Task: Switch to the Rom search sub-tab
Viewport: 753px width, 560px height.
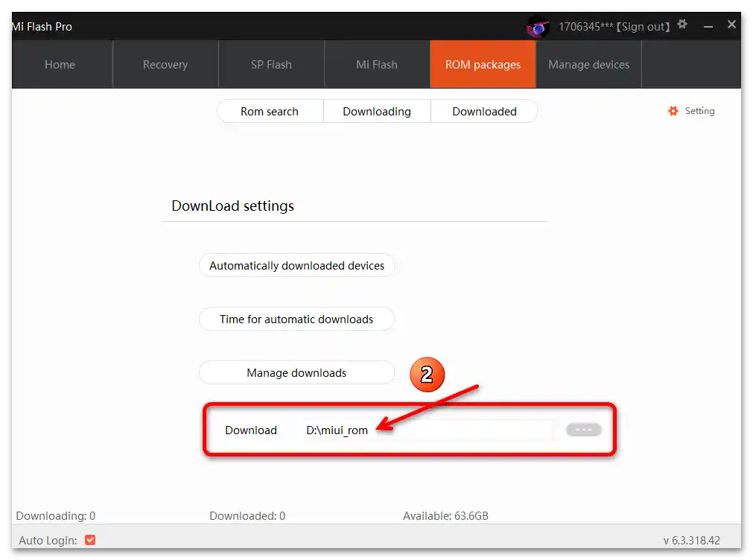Action: [270, 112]
